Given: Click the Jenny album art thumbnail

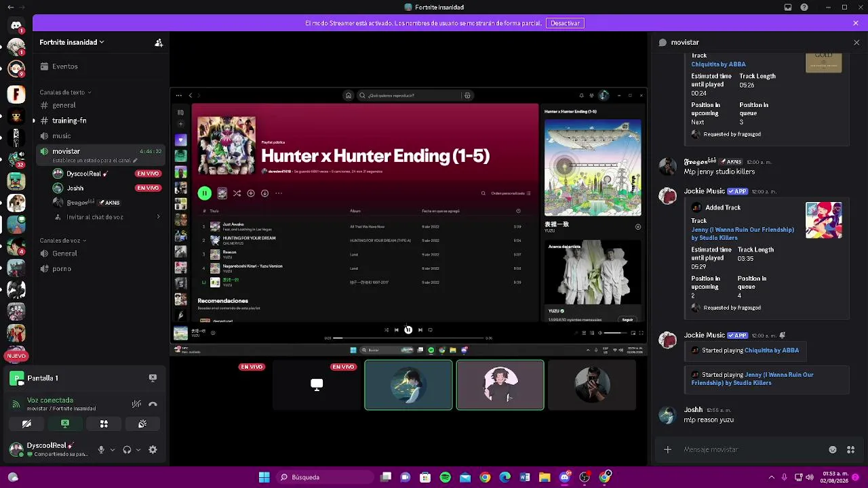Looking at the screenshot, I should (824, 220).
